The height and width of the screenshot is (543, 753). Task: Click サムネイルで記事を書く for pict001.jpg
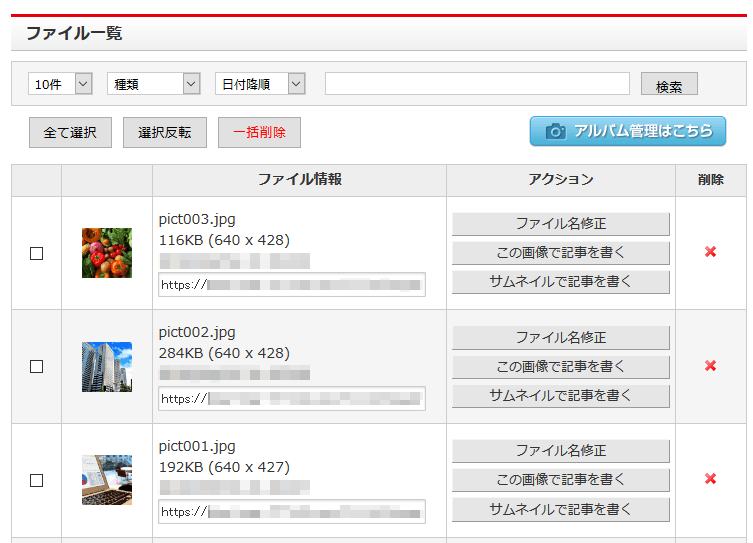pyautogui.click(x=560, y=509)
